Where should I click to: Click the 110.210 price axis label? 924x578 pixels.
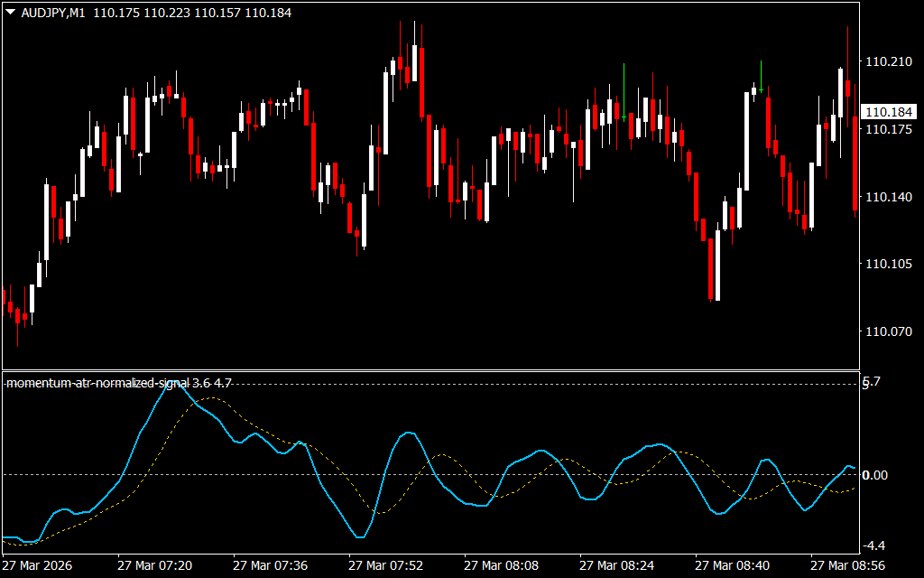[x=887, y=62]
